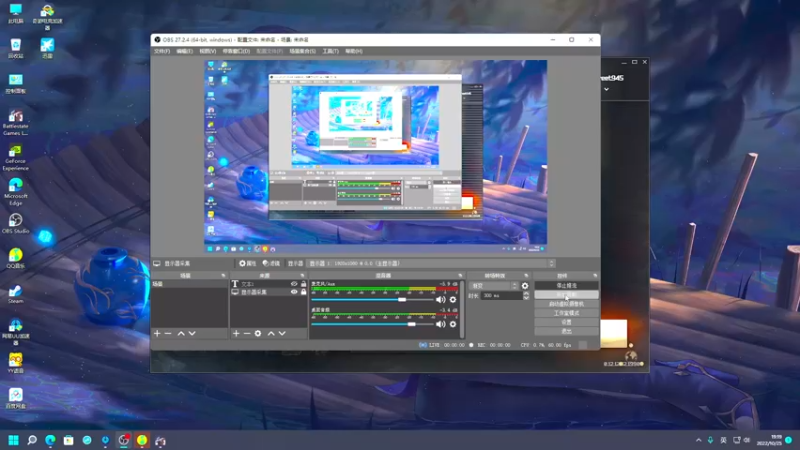
Task: Open Control Panel desktop icon
Action: pos(15,84)
